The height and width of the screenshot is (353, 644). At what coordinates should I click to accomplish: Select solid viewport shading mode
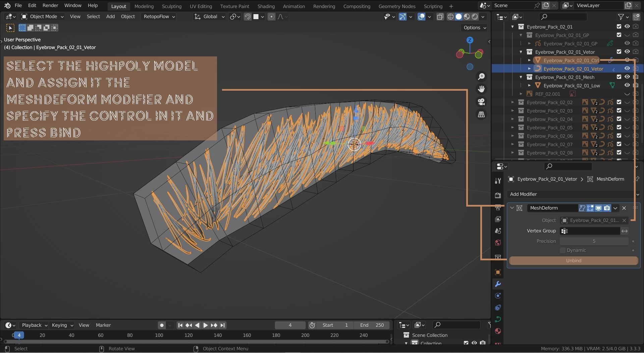pyautogui.click(x=459, y=16)
